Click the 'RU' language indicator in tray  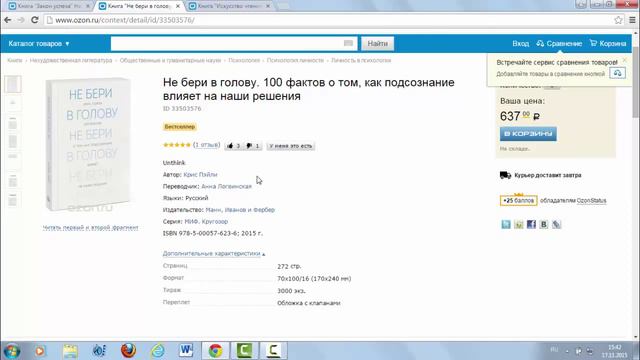point(554,350)
